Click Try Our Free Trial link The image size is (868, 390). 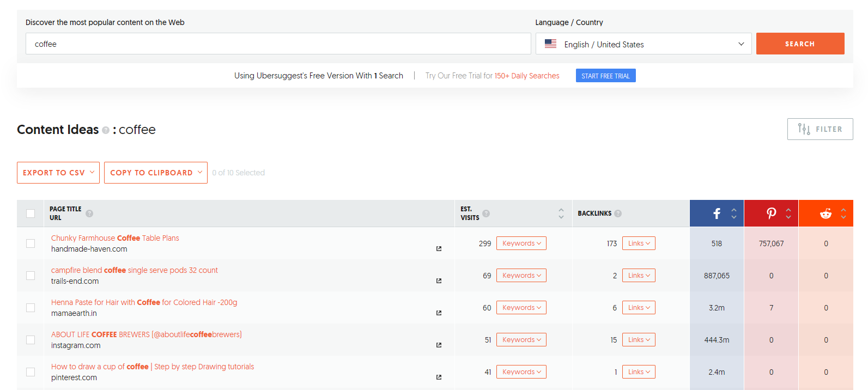tap(493, 76)
